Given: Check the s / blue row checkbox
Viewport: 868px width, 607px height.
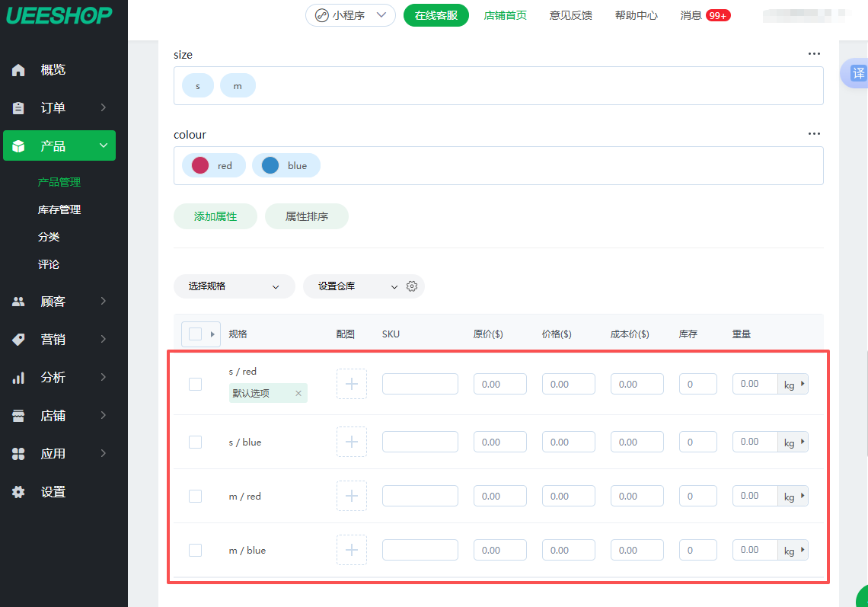Looking at the screenshot, I should coord(195,442).
